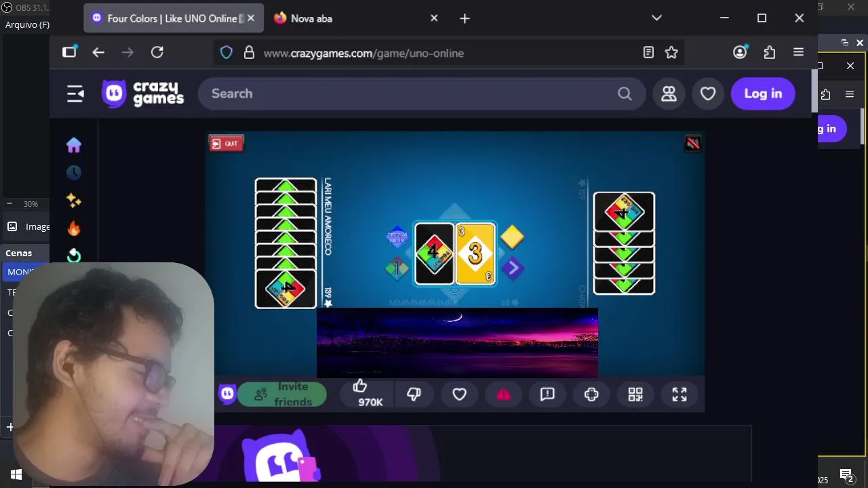Dislike the game with thumbs down
868x488 pixels.
(414, 394)
